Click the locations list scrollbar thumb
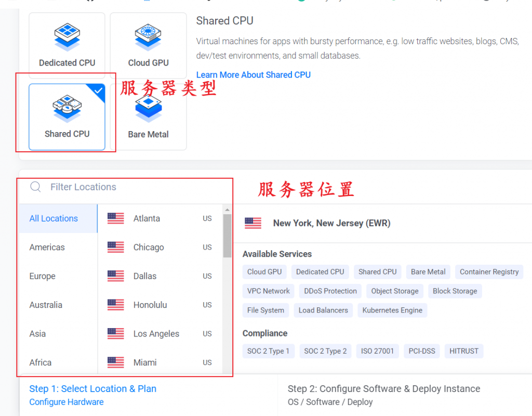 tap(227, 237)
